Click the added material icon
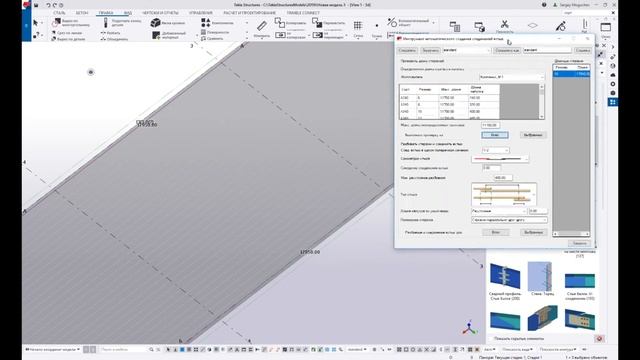This screenshot has height=360, width=640. [156, 36]
